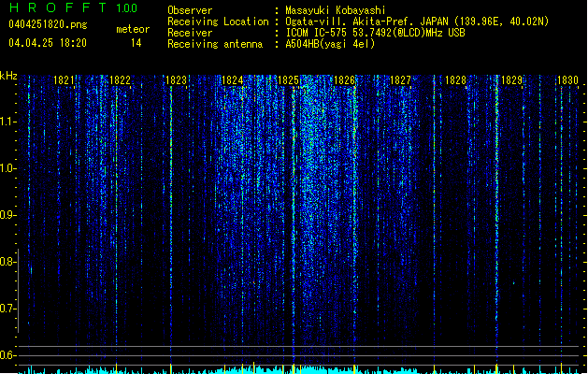Viewport: 588px width, 374px height.
Task: Click the Receiving antenna field label
Action: click(x=215, y=44)
